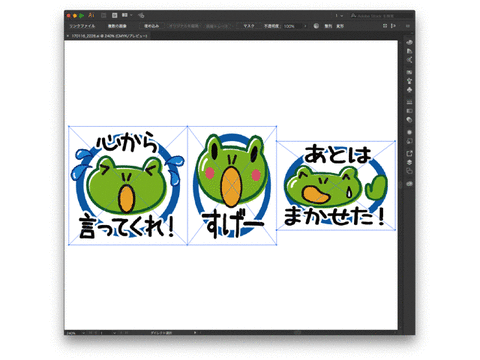The width and height of the screenshot is (480, 360).
Task: Select the あとはまかせた! frog image
Action: (x=336, y=185)
